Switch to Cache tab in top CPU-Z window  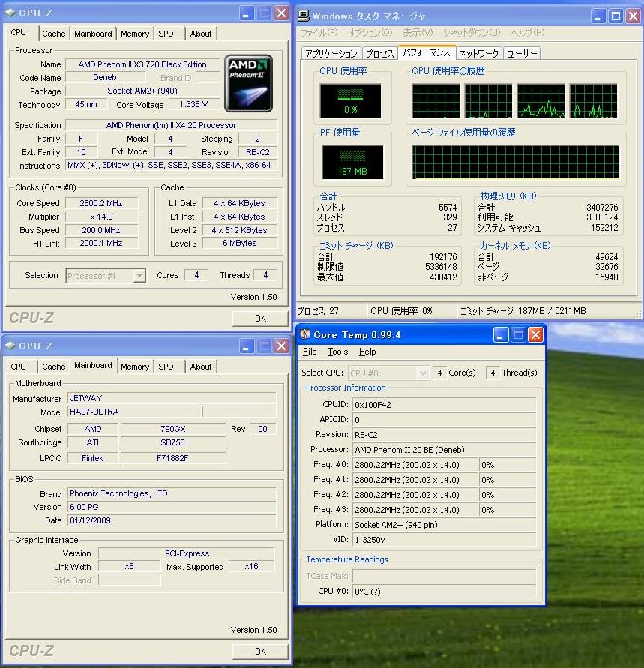(54, 34)
